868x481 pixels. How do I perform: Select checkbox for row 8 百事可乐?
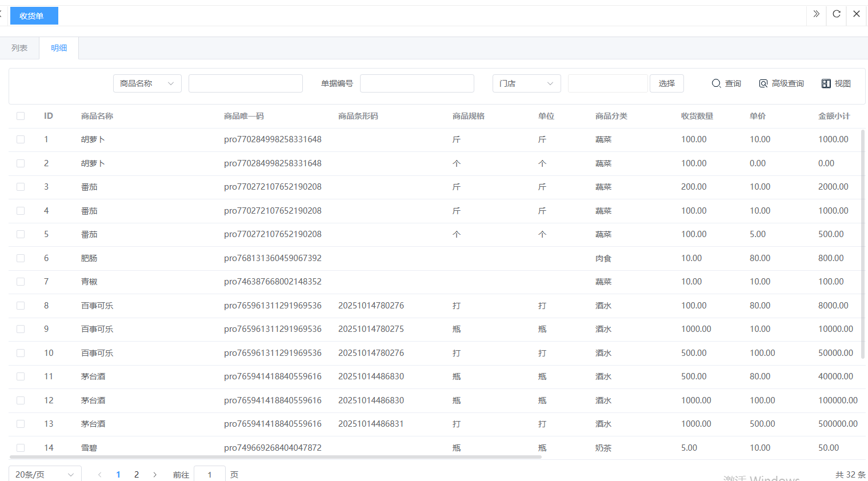[21, 306]
